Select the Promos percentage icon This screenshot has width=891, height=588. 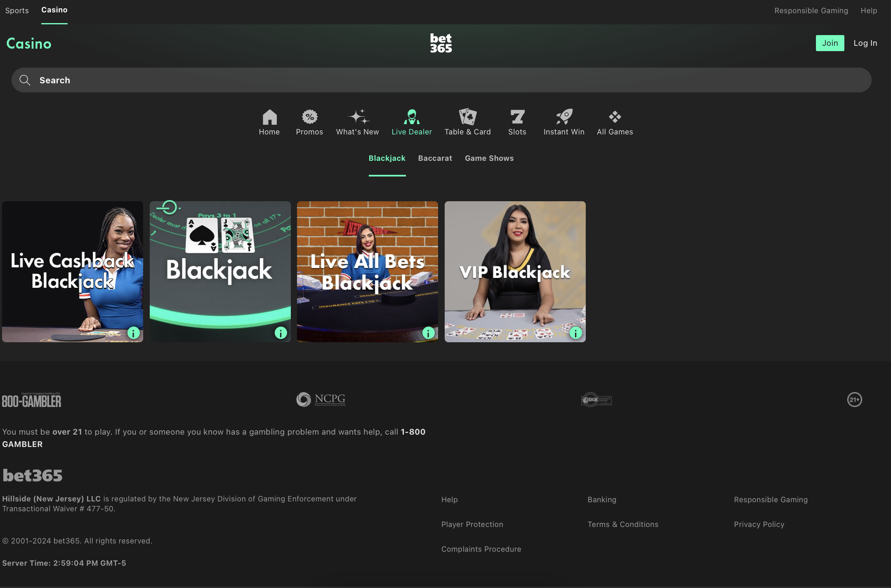tap(309, 117)
